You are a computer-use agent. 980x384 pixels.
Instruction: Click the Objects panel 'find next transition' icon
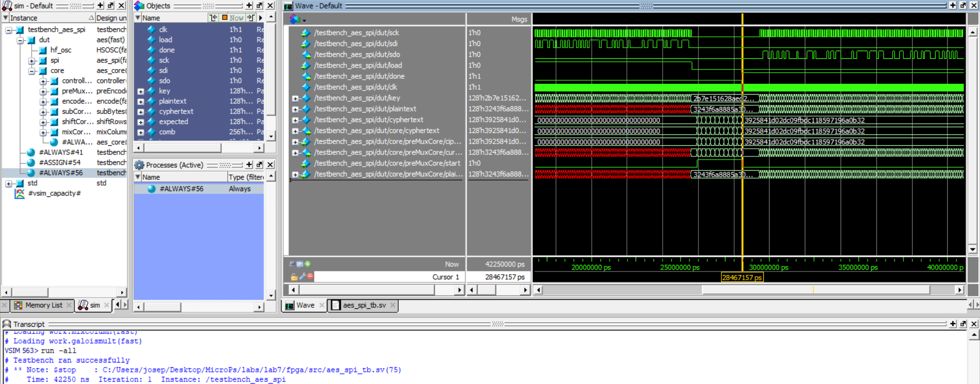tap(250, 17)
